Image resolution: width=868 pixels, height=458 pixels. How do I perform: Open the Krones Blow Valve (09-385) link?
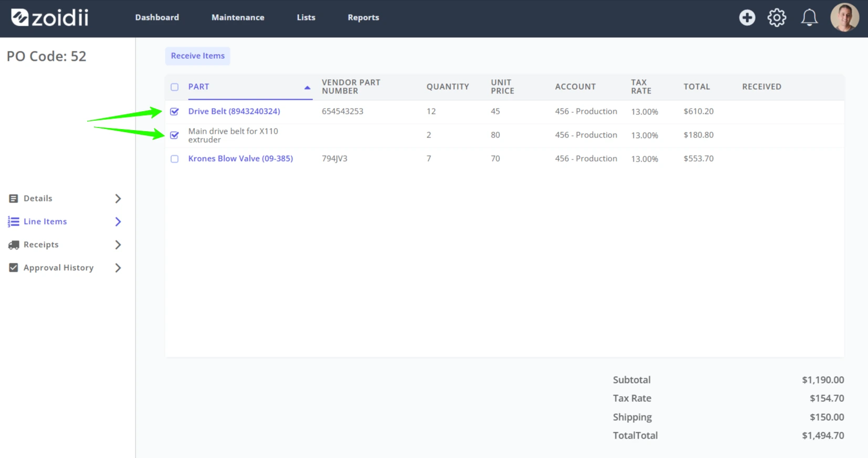tap(240, 158)
